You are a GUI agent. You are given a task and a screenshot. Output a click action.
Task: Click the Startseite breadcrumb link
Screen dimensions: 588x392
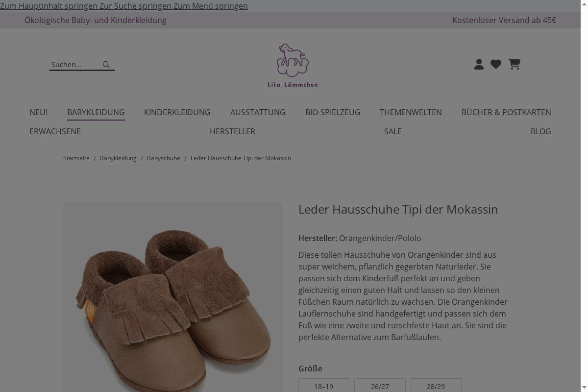(x=76, y=158)
